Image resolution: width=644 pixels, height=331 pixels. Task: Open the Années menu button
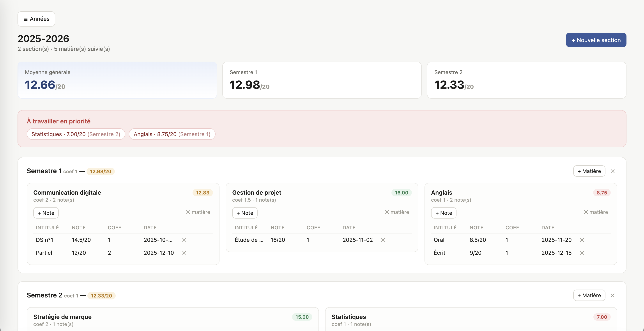(36, 19)
